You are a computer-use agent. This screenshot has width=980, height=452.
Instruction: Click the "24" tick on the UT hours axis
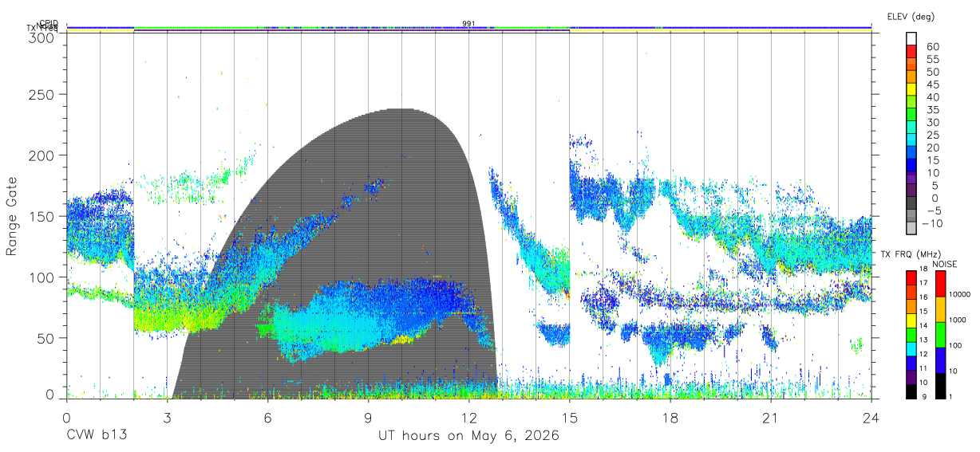coord(871,417)
